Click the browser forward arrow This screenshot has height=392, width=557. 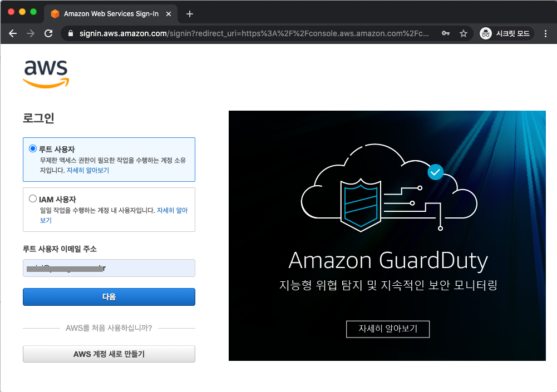pos(31,33)
